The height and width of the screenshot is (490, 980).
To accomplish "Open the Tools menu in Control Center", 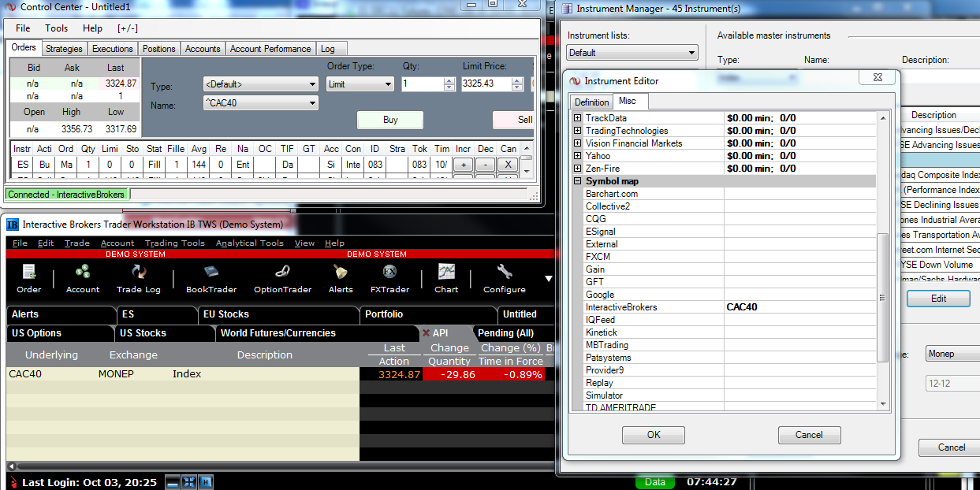I will click(x=56, y=28).
